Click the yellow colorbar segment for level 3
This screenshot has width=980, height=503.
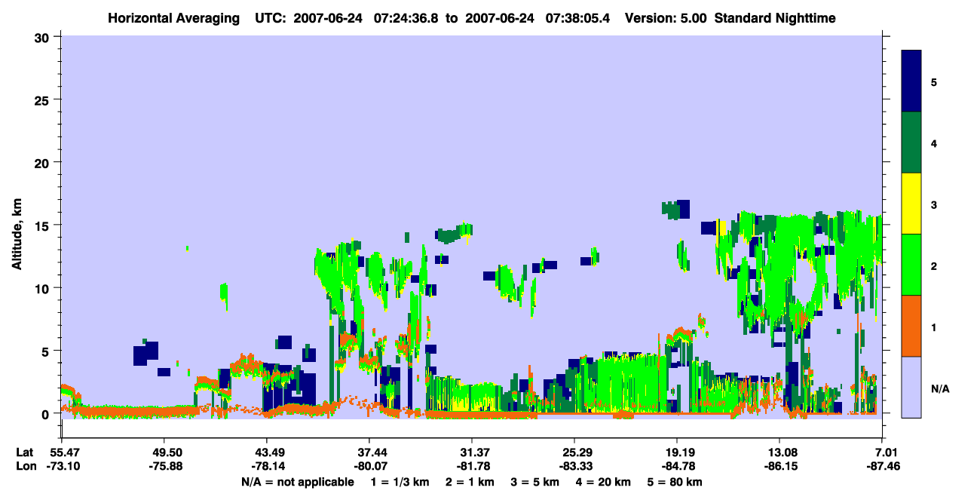(911, 204)
